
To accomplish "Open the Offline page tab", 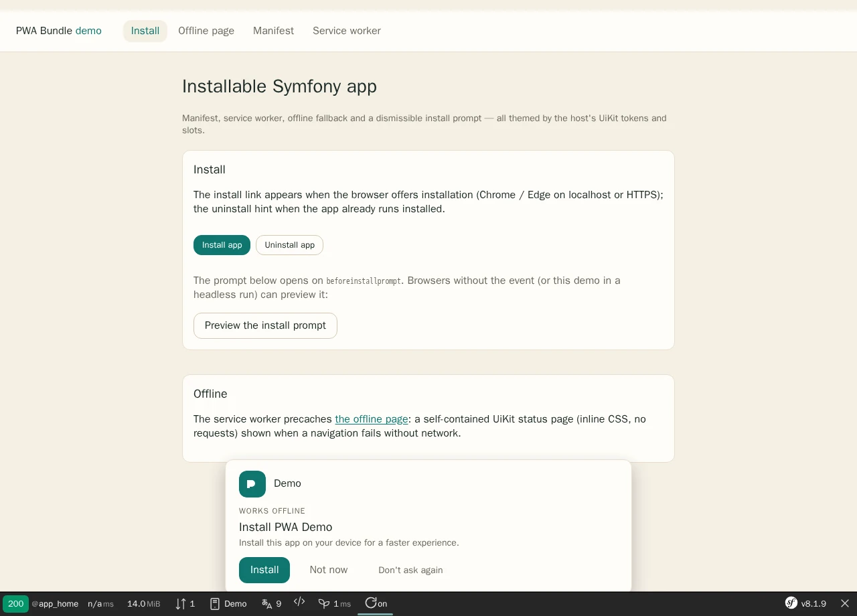I will [x=206, y=31].
